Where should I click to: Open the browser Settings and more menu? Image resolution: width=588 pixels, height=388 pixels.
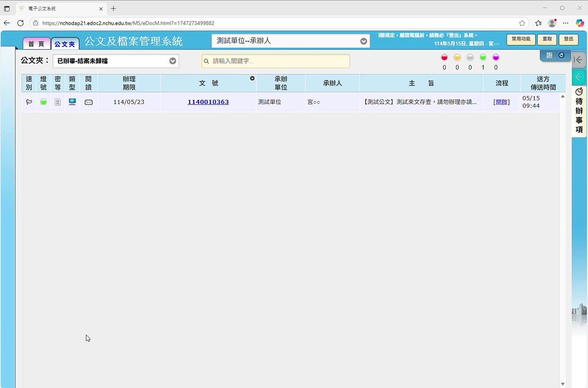566,23
